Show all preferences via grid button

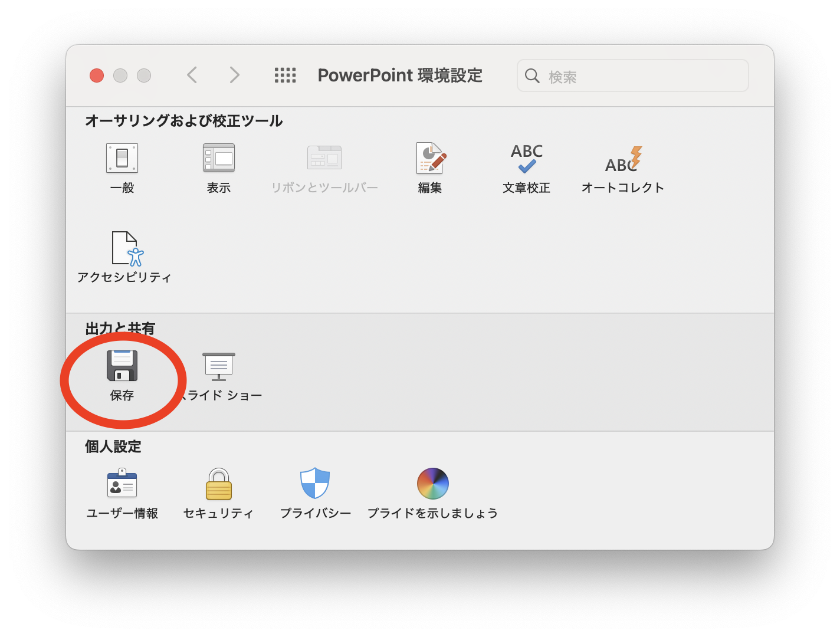tap(286, 75)
